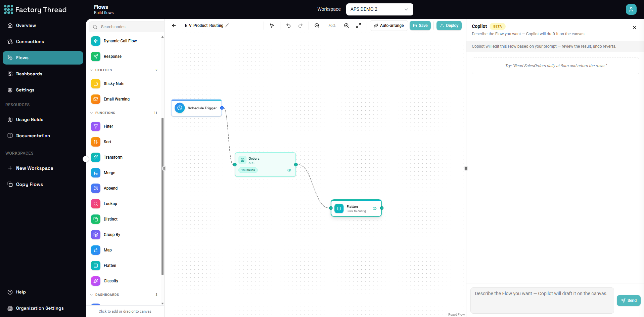Click the redo arrow in toolbar
Viewport: 644px width, 317px height.
[301, 26]
